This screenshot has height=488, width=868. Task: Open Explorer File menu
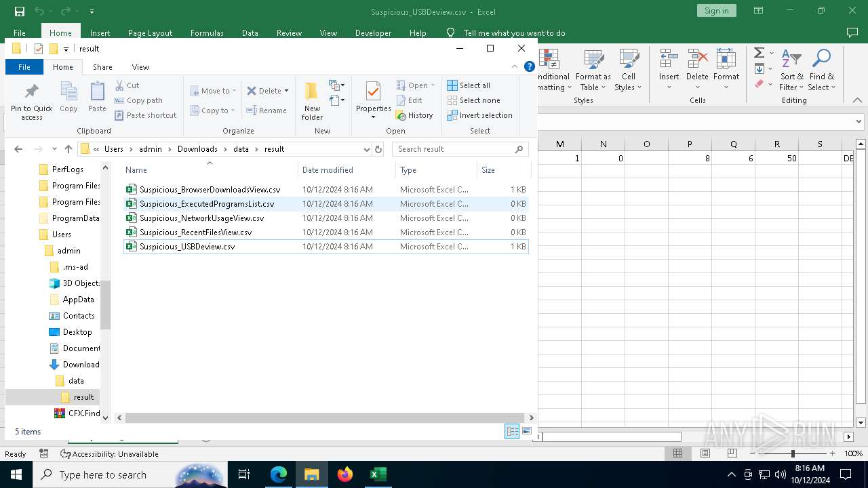(24, 67)
